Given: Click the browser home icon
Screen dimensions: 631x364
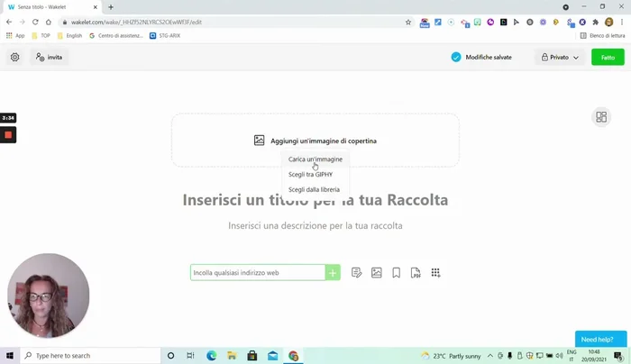Looking at the screenshot, I should point(49,23).
